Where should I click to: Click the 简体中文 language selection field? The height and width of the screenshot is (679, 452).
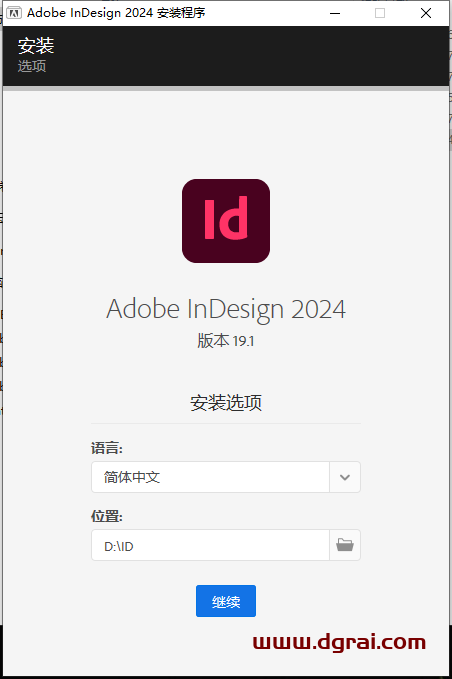pyautogui.click(x=210, y=477)
